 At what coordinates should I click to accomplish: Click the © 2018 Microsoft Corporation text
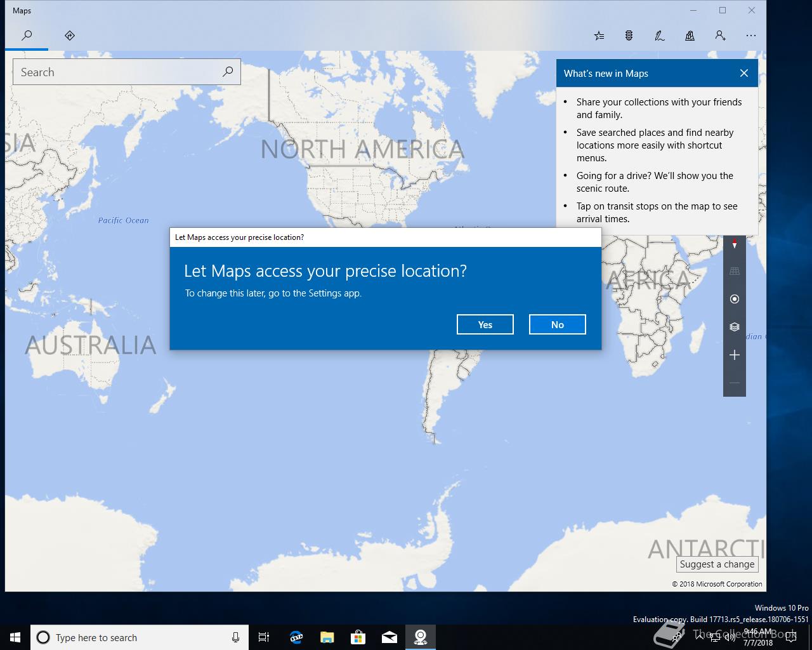(x=717, y=584)
